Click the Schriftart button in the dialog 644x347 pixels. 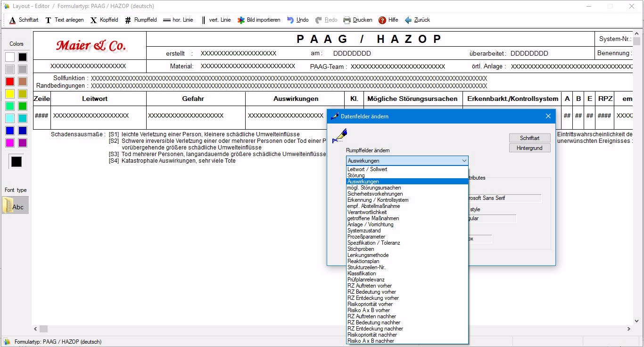[529, 138]
